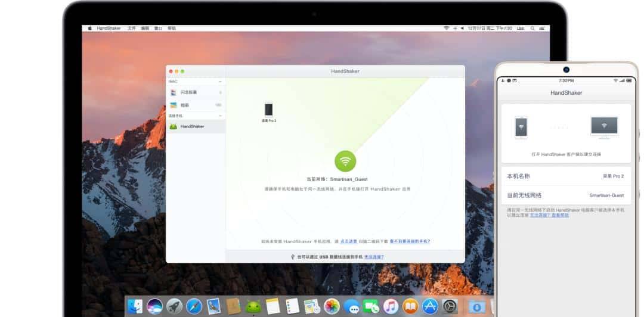Open the Maps icon in dock
This screenshot has width=644, height=317.
pyautogui.click(x=312, y=306)
